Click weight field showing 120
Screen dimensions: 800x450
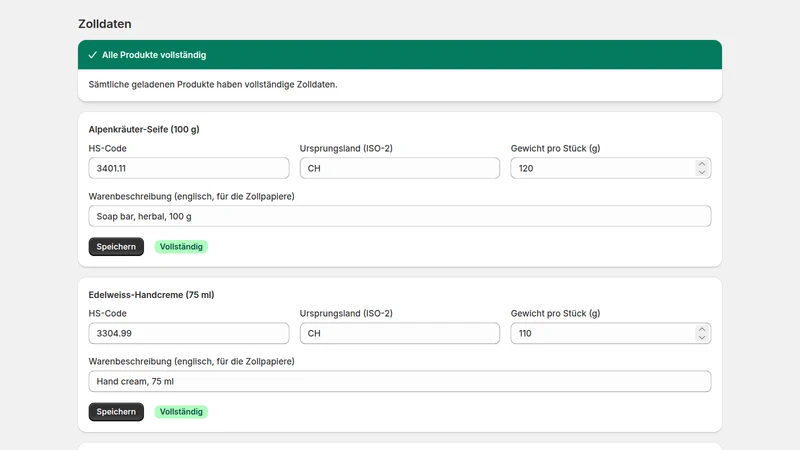[x=611, y=168]
